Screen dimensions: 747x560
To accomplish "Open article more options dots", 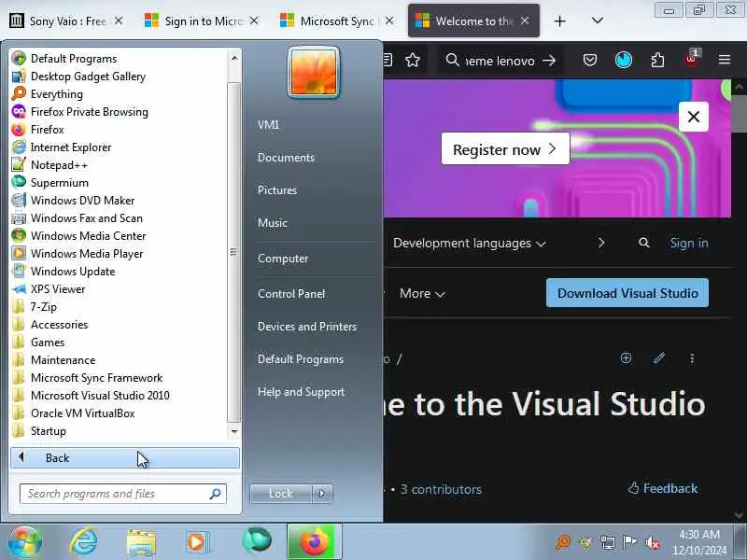I will [x=692, y=358].
